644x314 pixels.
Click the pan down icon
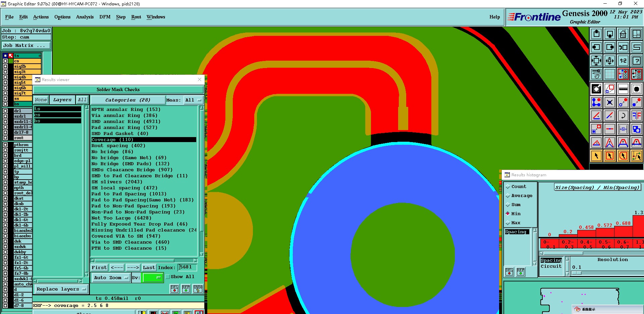tap(610, 34)
